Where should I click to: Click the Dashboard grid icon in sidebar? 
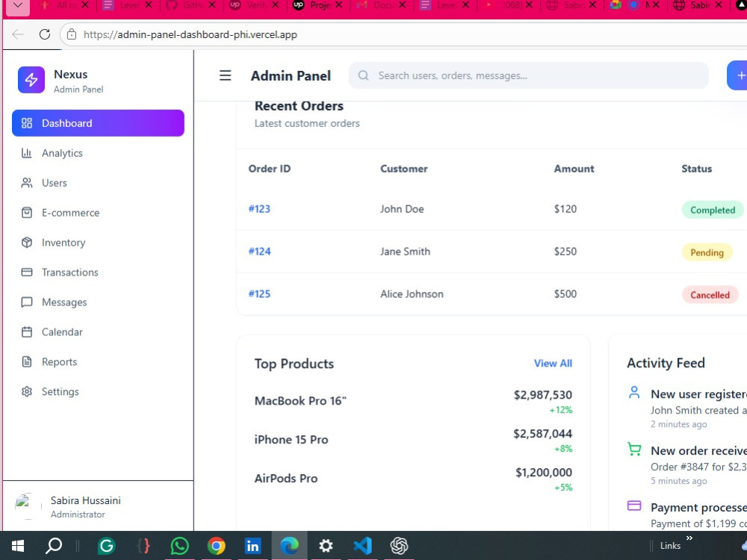coord(27,123)
